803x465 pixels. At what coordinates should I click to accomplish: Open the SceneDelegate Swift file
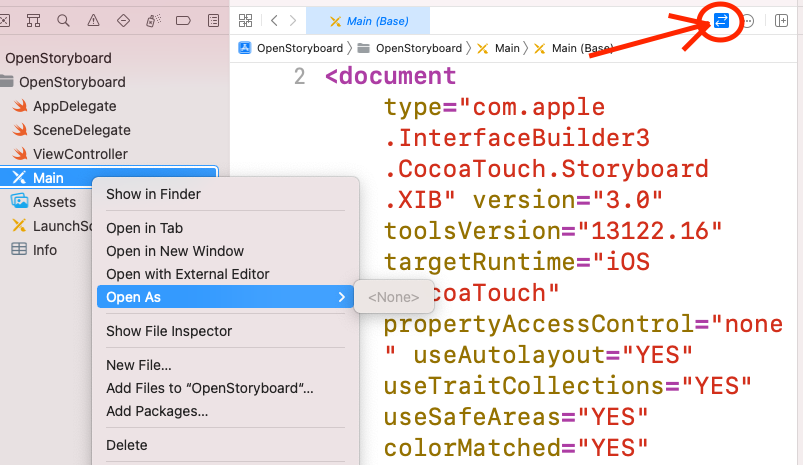click(x=72, y=130)
